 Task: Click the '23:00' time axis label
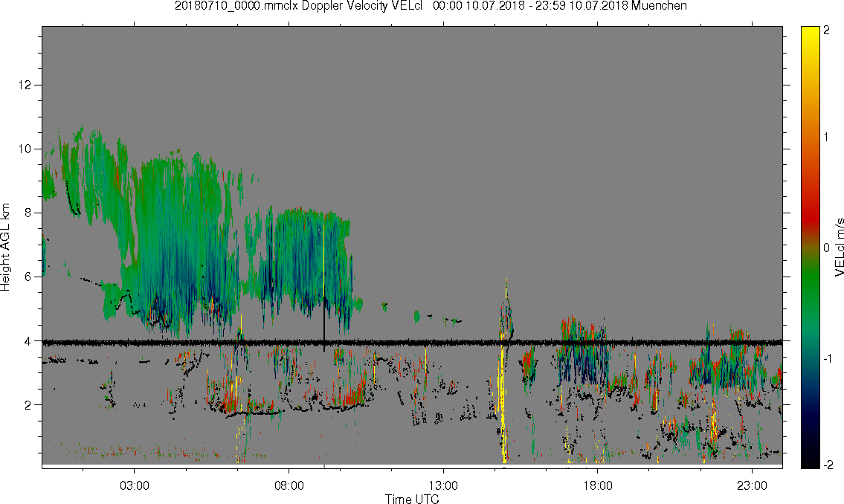(752, 486)
